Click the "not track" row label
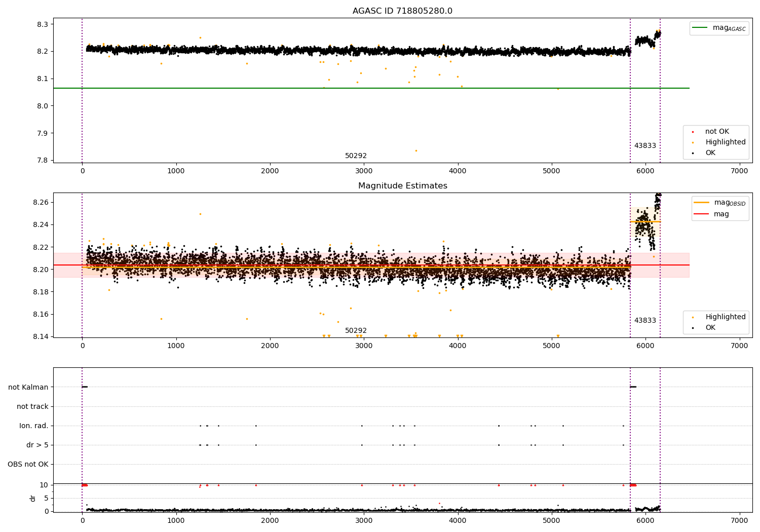Screen dimensions: 760x532 coord(32,406)
